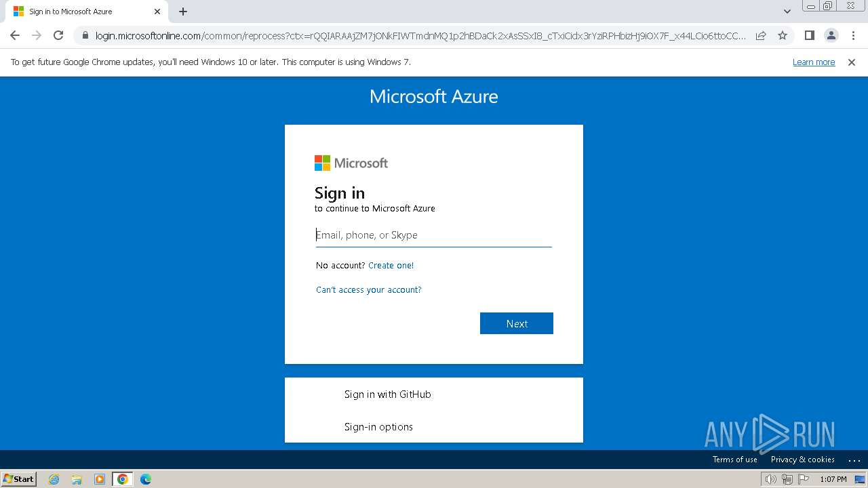The width and height of the screenshot is (868, 488).
Task: Click the Microsoft Azure page heading
Action: (x=434, y=97)
